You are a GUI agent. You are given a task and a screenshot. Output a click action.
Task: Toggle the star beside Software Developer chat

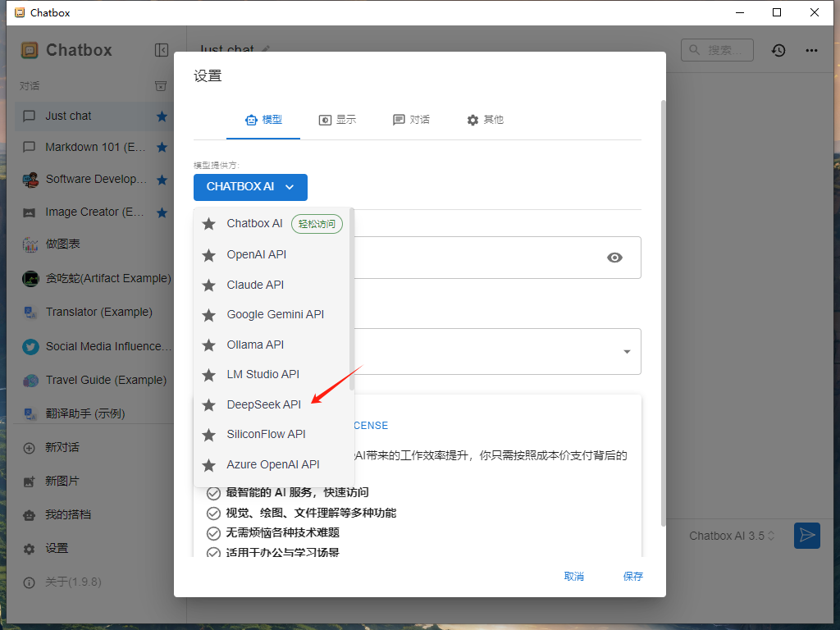click(162, 180)
